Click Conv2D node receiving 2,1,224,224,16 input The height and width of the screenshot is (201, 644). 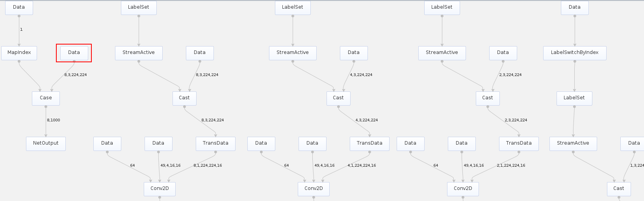click(463, 189)
